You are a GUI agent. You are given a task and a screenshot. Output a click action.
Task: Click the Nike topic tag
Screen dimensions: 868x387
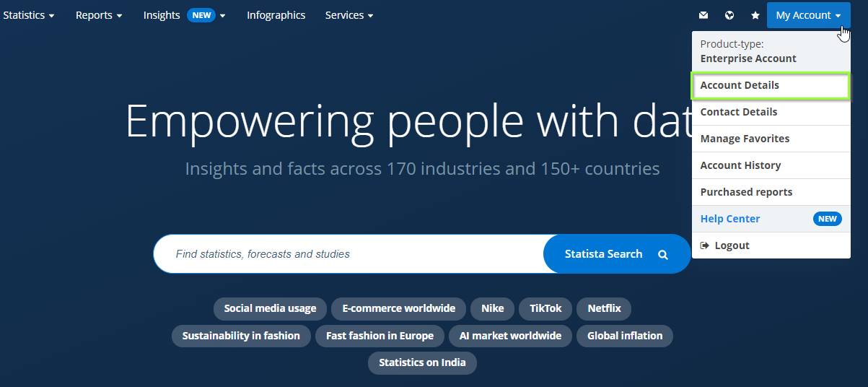tap(493, 308)
